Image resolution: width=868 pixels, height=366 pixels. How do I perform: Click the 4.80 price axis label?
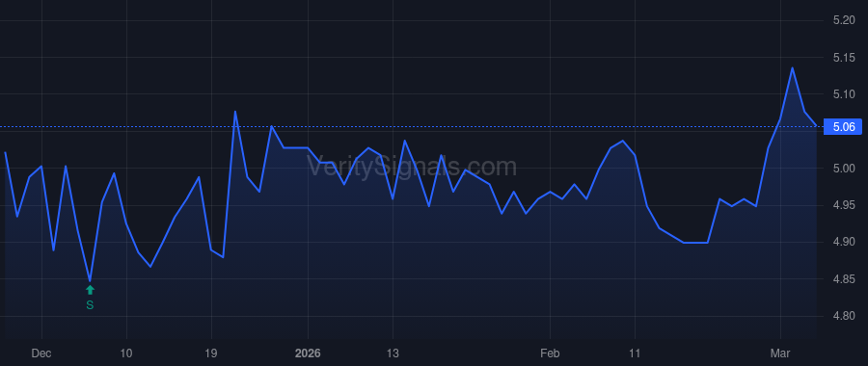(844, 316)
